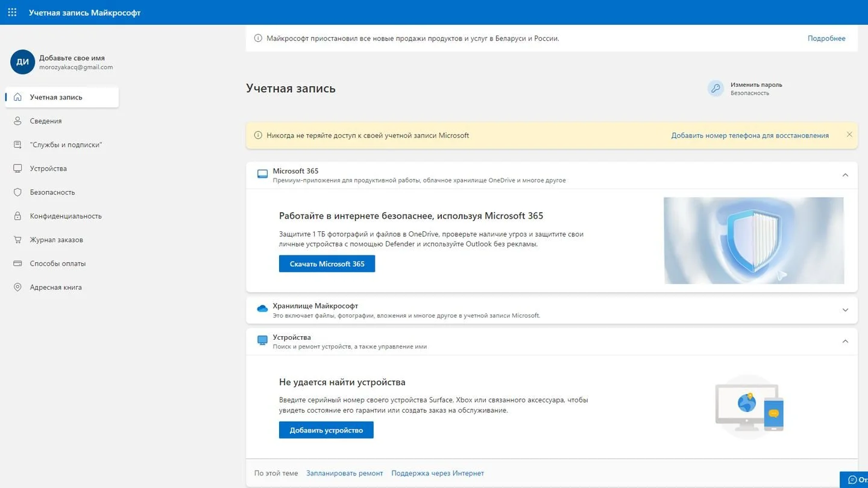
Task: Click the cart icon beside Журнал заказов
Action: tap(17, 240)
